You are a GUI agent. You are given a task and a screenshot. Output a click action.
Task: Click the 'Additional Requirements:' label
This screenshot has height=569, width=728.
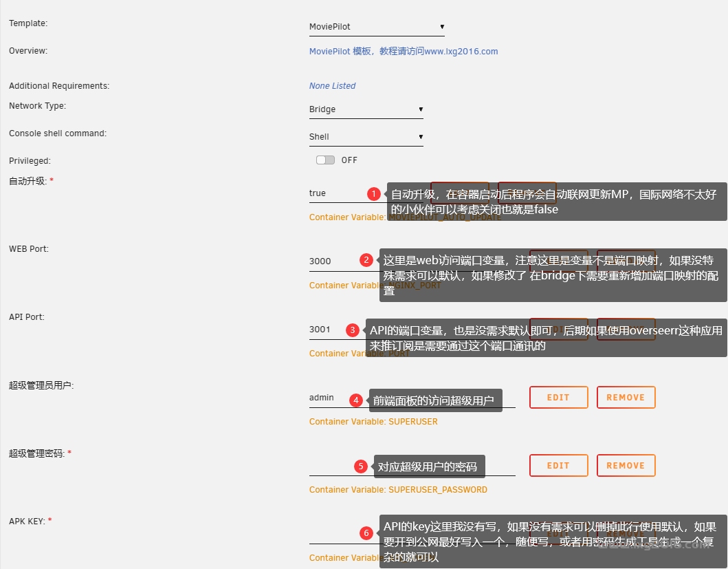[59, 86]
